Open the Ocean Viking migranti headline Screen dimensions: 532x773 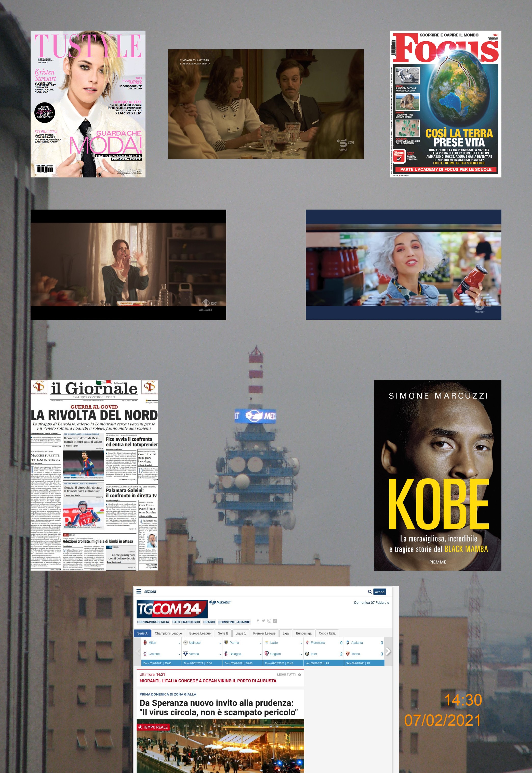[x=208, y=681]
